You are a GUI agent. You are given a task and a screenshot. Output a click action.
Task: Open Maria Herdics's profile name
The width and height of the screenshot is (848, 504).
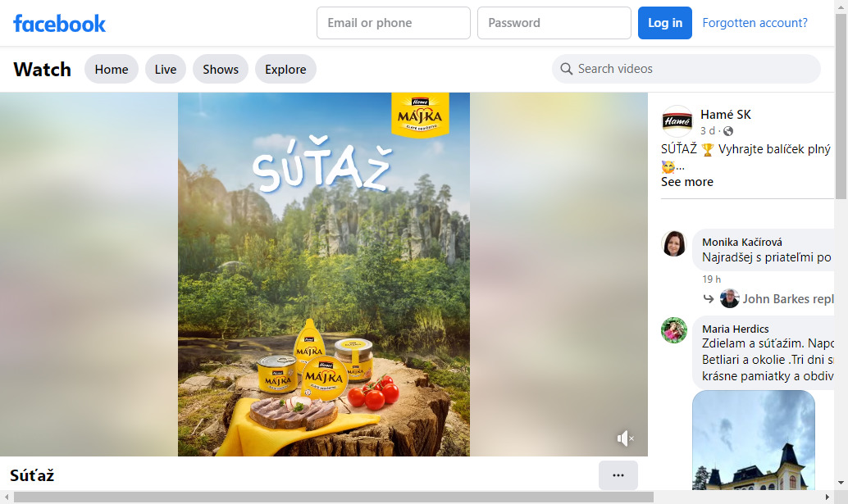pyautogui.click(x=735, y=329)
